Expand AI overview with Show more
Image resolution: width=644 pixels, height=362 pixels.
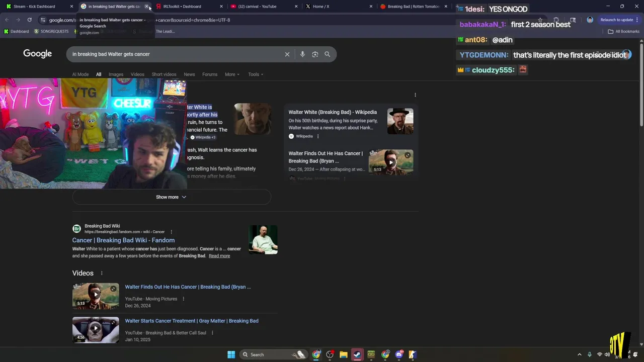tap(172, 197)
